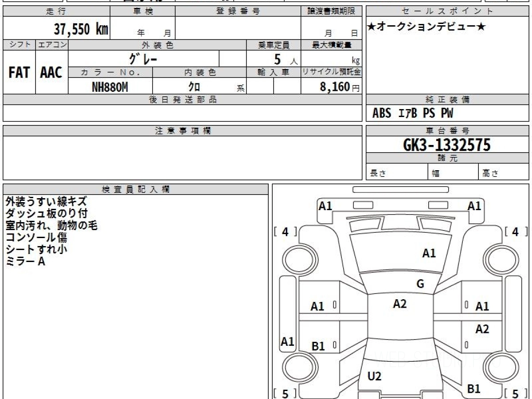Image resolution: width=532 pixels, height=399 pixels.
Task: Select the [ 5 ] tire rating on right
Action: click(516, 393)
